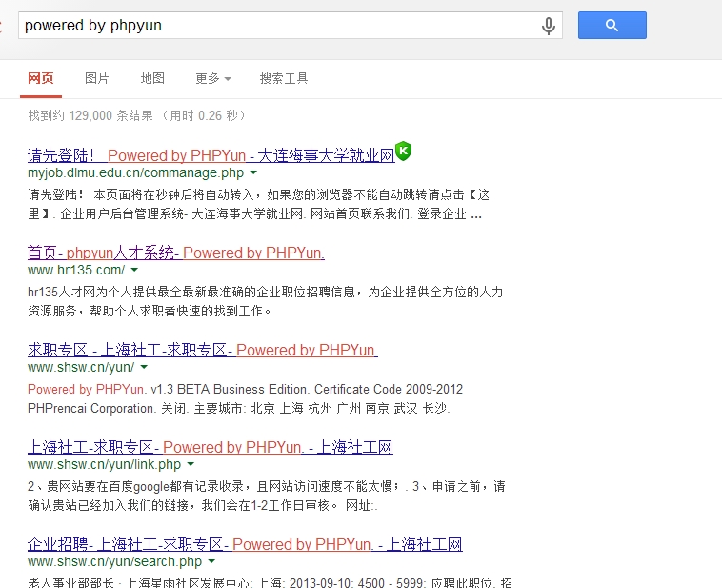The height and width of the screenshot is (588, 722).
Task: Expand arrow next to www.hr135.com/
Action: coord(134,270)
